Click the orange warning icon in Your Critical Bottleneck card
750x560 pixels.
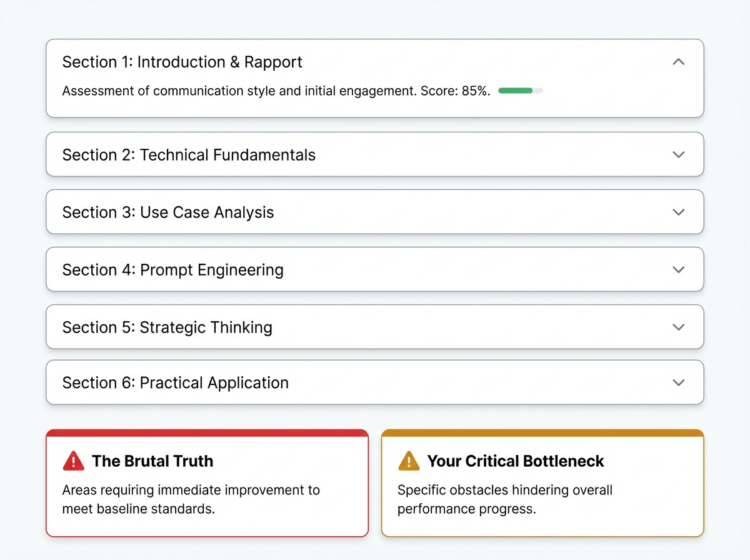point(409,461)
